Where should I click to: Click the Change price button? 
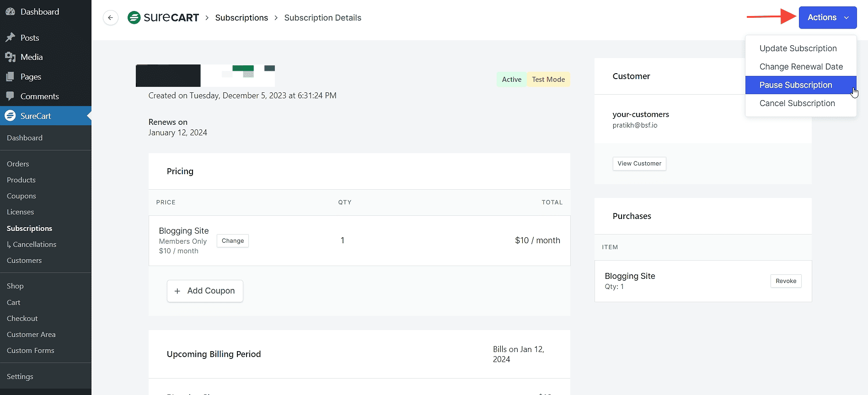click(233, 241)
